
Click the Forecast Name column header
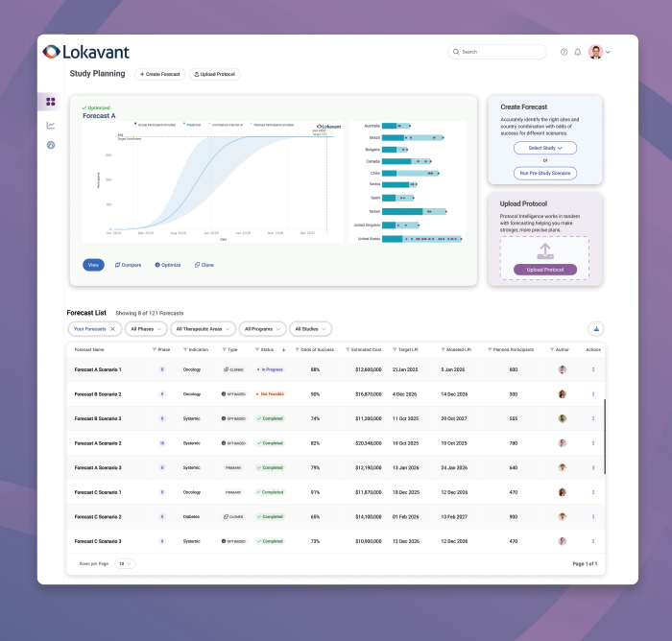click(x=89, y=349)
